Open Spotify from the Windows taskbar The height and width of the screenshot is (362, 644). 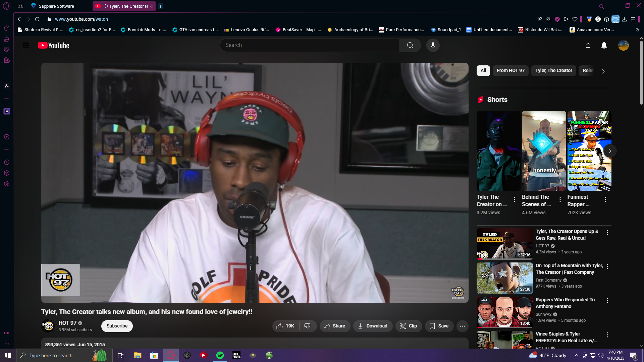pos(220,355)
